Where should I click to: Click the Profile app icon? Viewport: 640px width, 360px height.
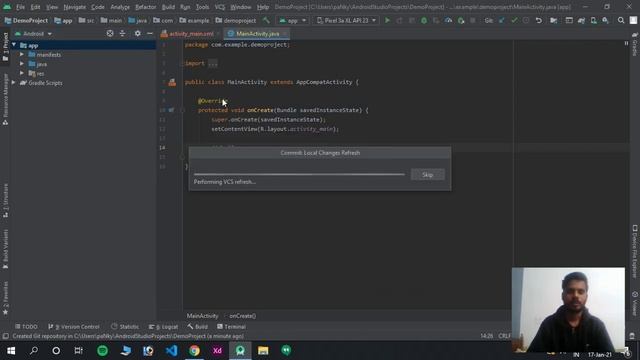coord(448,20)
